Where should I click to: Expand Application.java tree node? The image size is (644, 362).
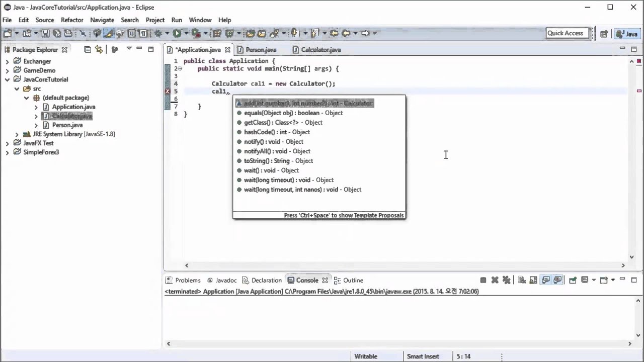pyautogui.click(x=36, y=107)
